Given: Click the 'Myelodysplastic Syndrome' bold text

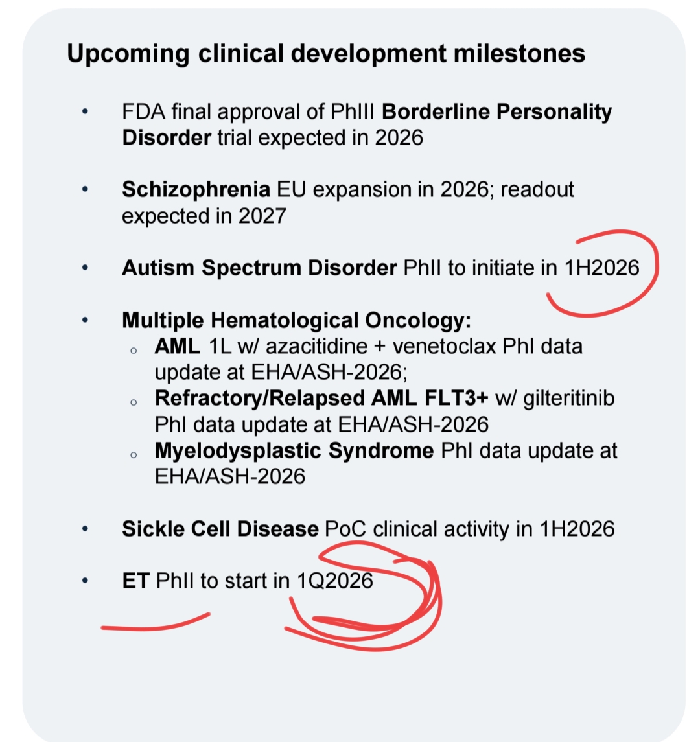Looking at the screenshot, I should (x=294, y=451).
